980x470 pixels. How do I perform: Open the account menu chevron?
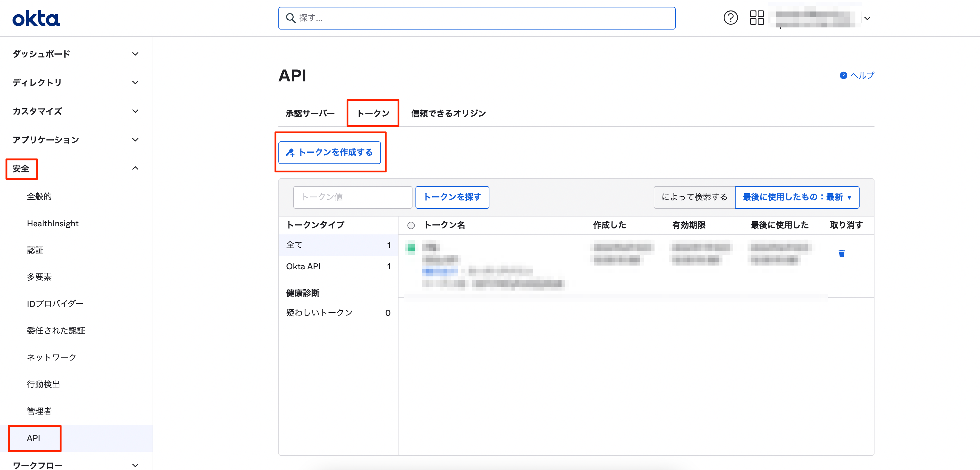(x=867, y=18)
